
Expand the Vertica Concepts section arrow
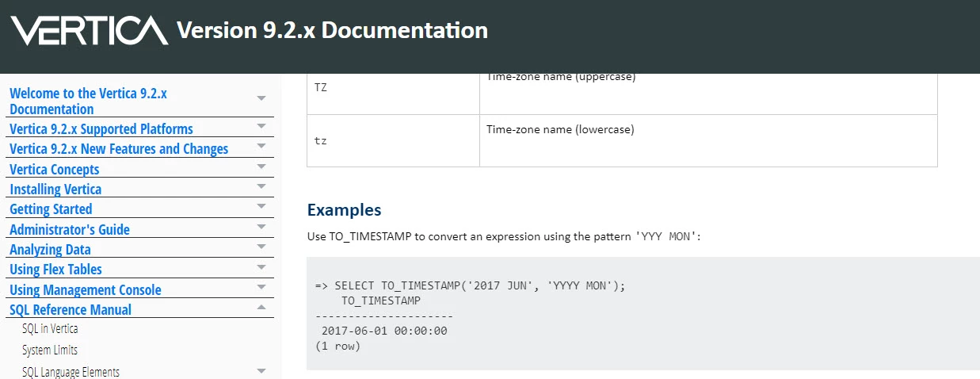tap(261, 166)
